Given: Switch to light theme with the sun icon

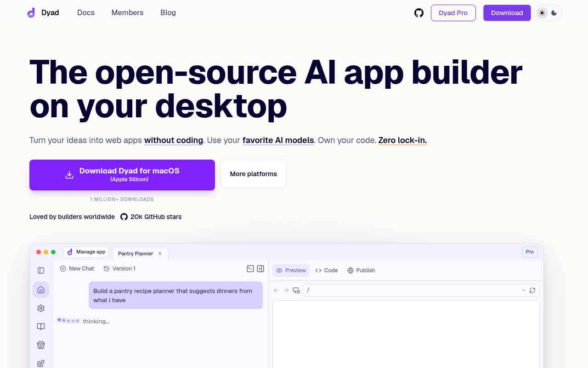Looking at the screenshot, I should (542, 13).
